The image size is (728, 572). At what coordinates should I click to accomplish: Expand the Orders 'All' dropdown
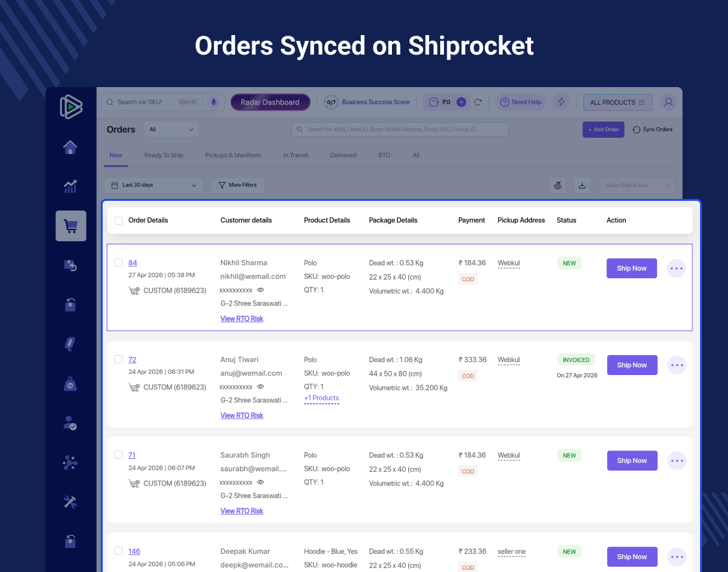pos(172,129)
